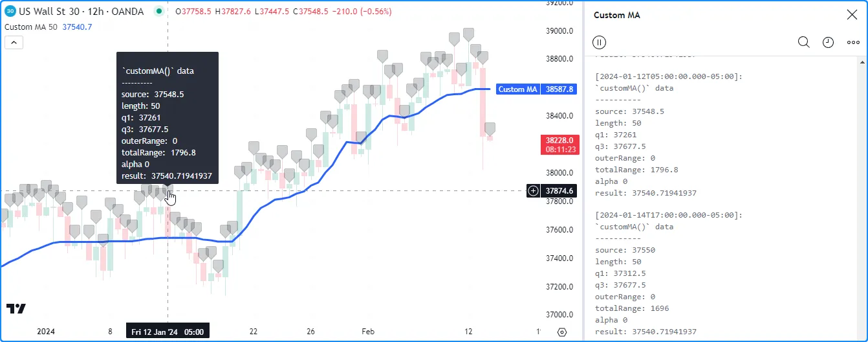This screenshot has height=342, width=868.
Task: Click the green market status dot
Action: click(x=159, y=12)
